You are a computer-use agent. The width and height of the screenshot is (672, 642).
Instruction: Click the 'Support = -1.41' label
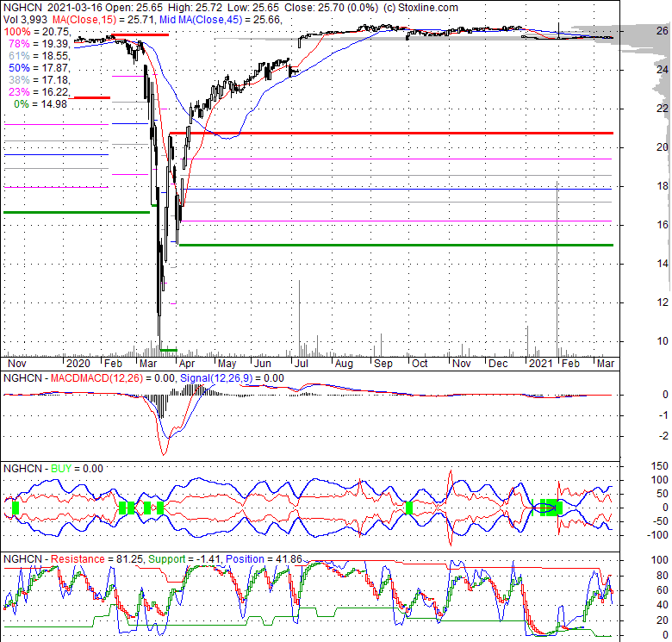(x=184, y=559)
